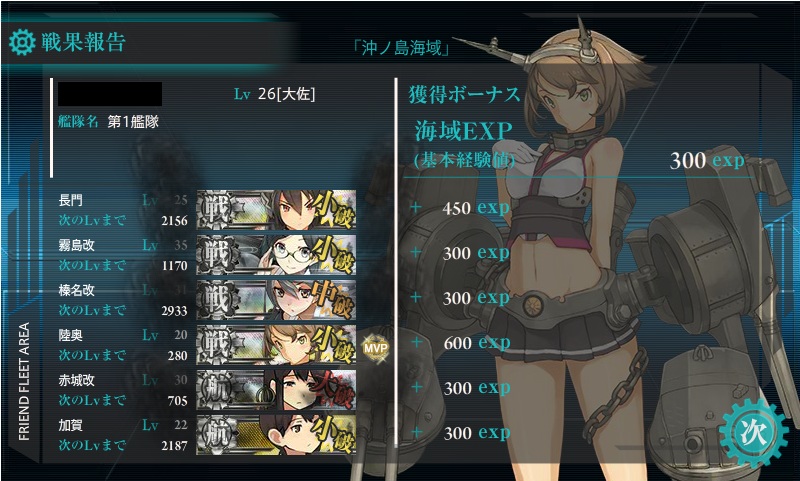Click the 沖ノ島海域 map title
800x481 pixels.
coord(401,48)
